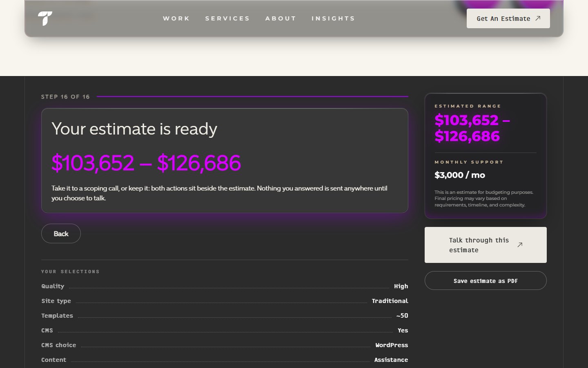
Task: Click the Content row label
Action: [x=53, y=360]
